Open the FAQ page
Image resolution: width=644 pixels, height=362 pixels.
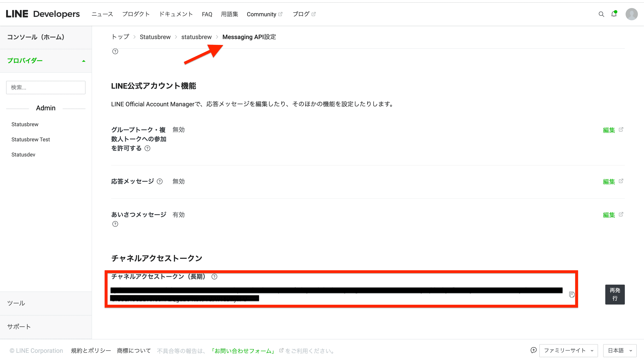[207, 14]
